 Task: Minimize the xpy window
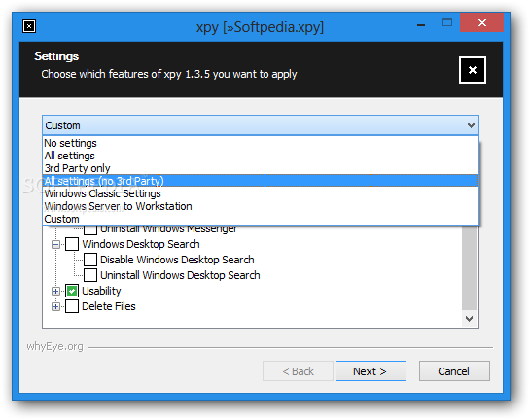(x=421, y=24)
